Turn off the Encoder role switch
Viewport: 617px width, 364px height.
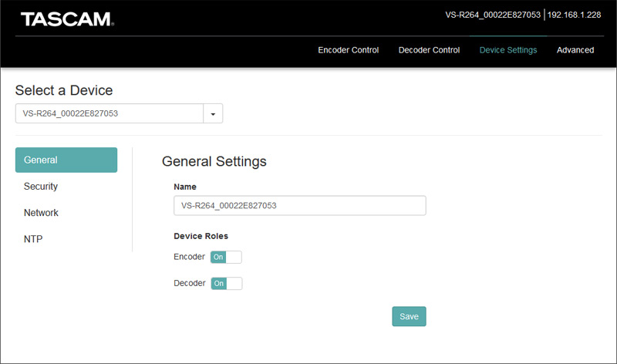click(x=226, y=257)
